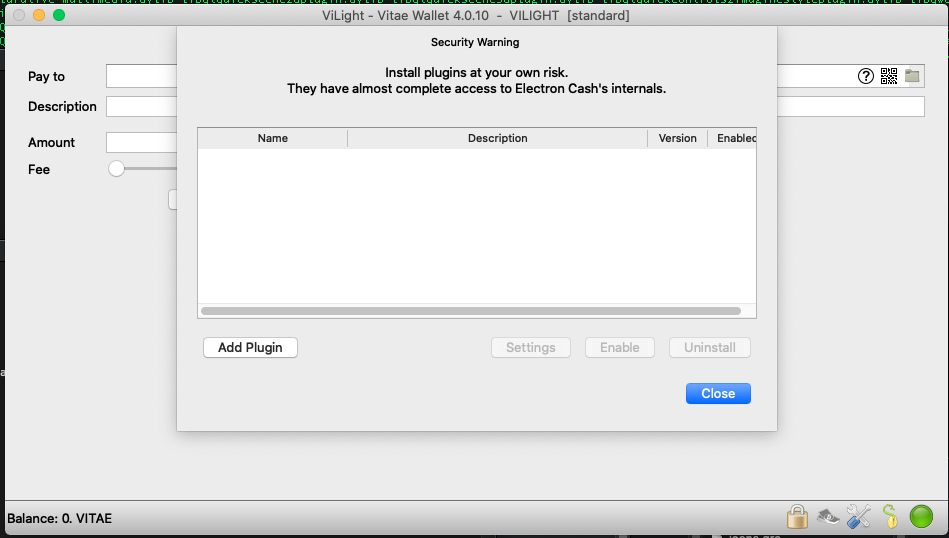The width and height of the screenshot is (949, 538).
Task: Click the Add Plugin button
Action: point(250,347)
